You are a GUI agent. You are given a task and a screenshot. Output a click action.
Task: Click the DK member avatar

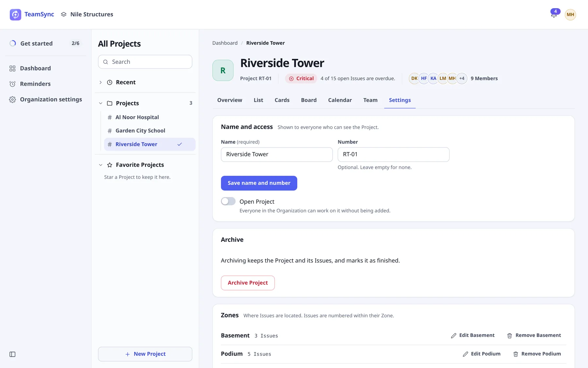click(414, 79)
